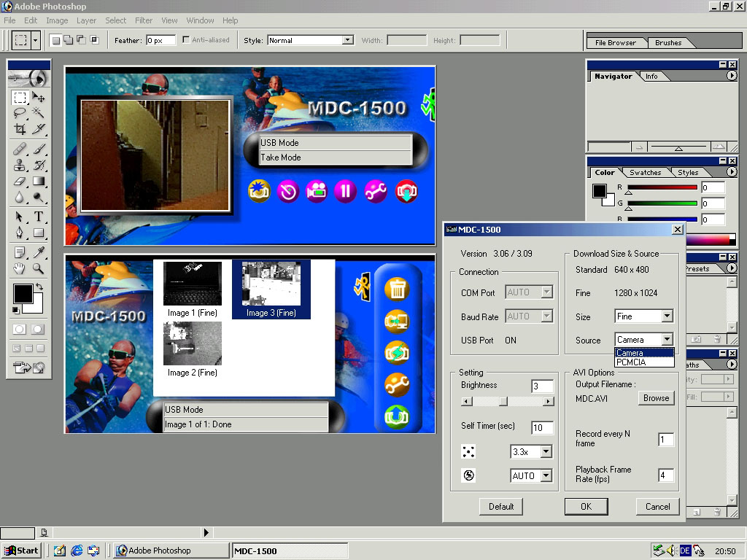
Task: Open the Size dropdown showing Fine
Action: 667,316
